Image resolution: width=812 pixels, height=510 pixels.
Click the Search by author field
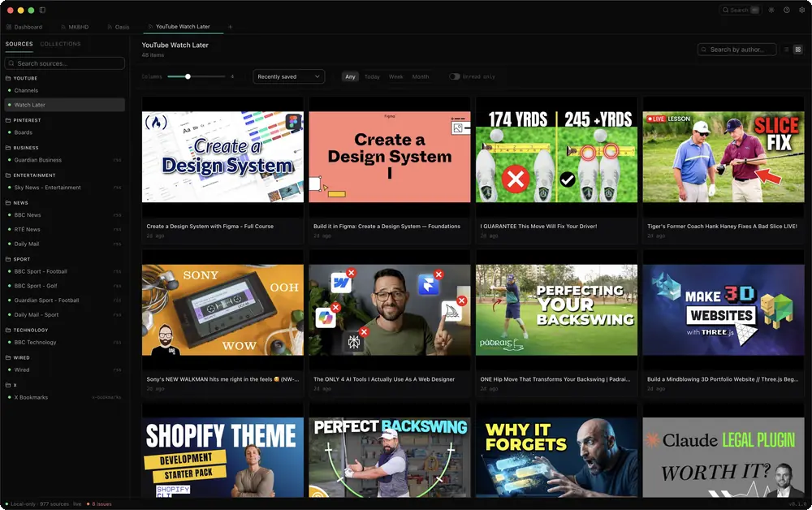737,50
